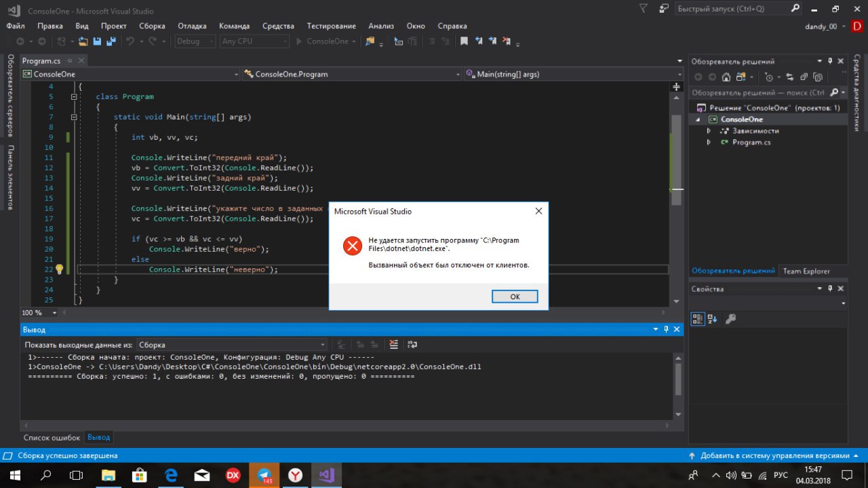Click the lightbulb quick actions icon
This screenshot has height=488, width=868.
point(59,269)
